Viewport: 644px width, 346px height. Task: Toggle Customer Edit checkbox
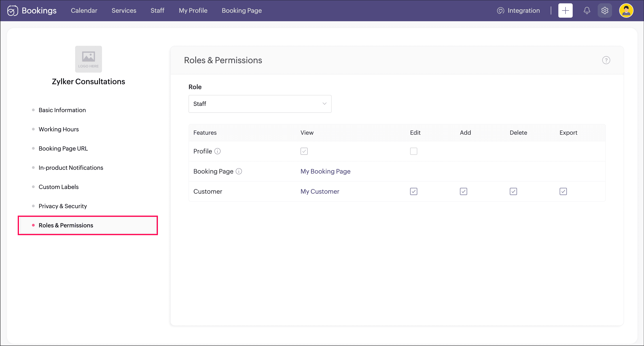click(413, 191)
